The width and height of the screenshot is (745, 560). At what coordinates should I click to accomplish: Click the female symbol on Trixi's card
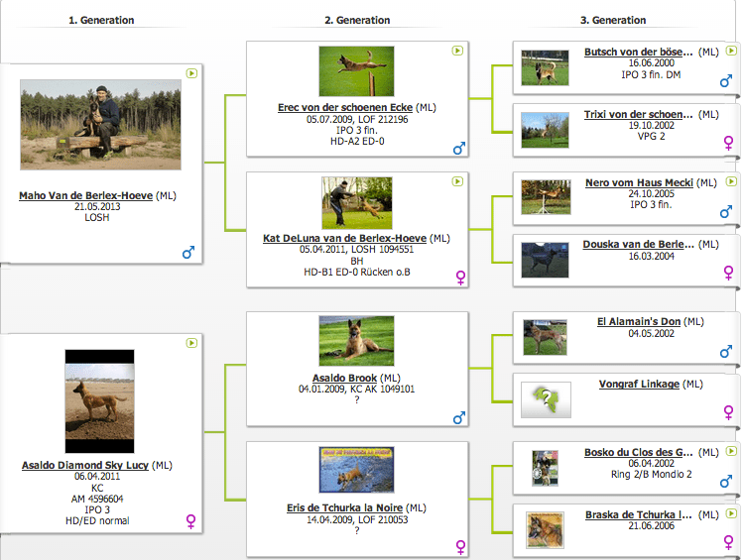tap(728, 143)
